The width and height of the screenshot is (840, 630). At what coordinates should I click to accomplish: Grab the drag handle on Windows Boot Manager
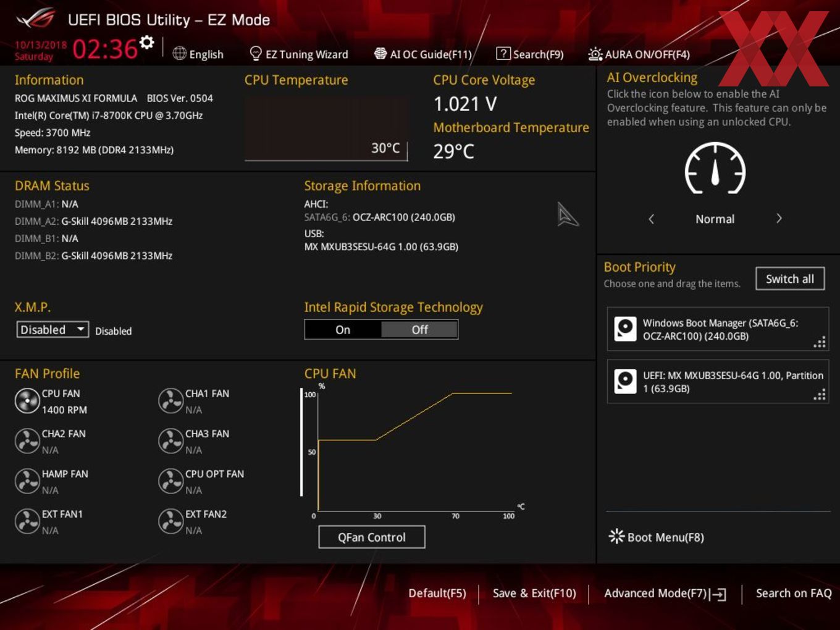click(x=820, y=342)
